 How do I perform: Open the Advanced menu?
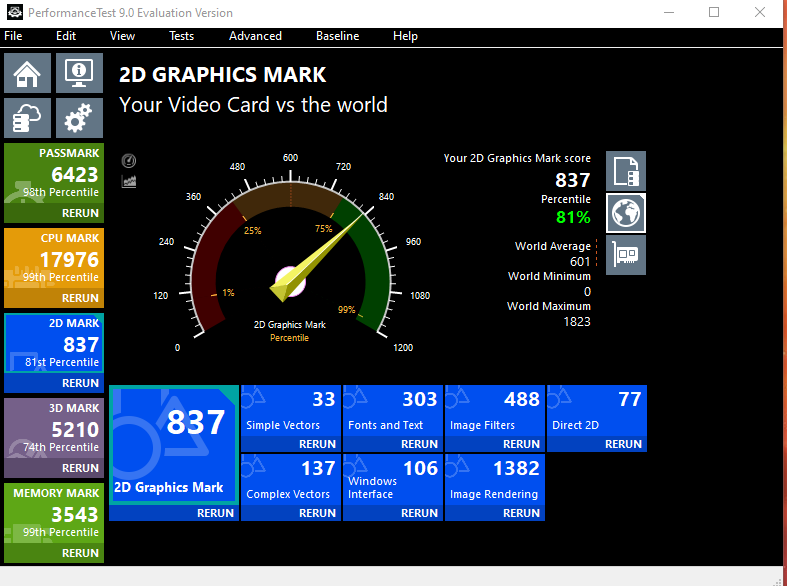pos(255,36)
